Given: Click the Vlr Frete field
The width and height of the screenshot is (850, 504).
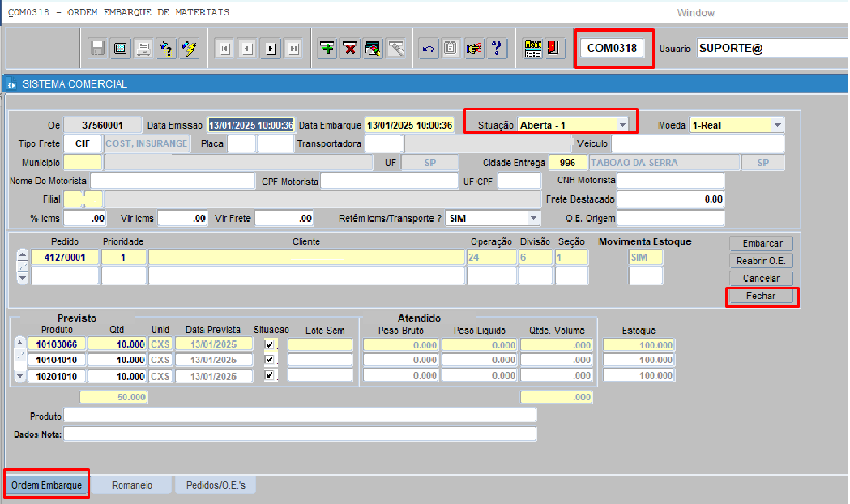Looking at the screenshot, I should (x=284, y=219).
